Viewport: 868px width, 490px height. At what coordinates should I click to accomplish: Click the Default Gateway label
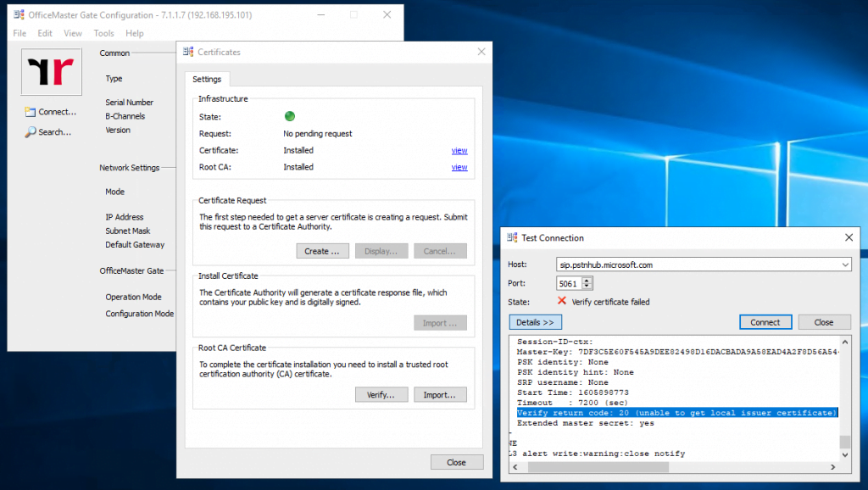pos(135,245)
